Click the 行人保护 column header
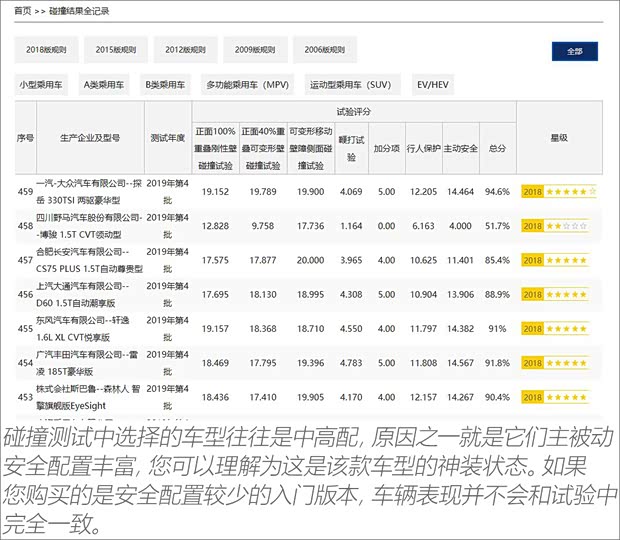The image size is (620, 540). 423,148
